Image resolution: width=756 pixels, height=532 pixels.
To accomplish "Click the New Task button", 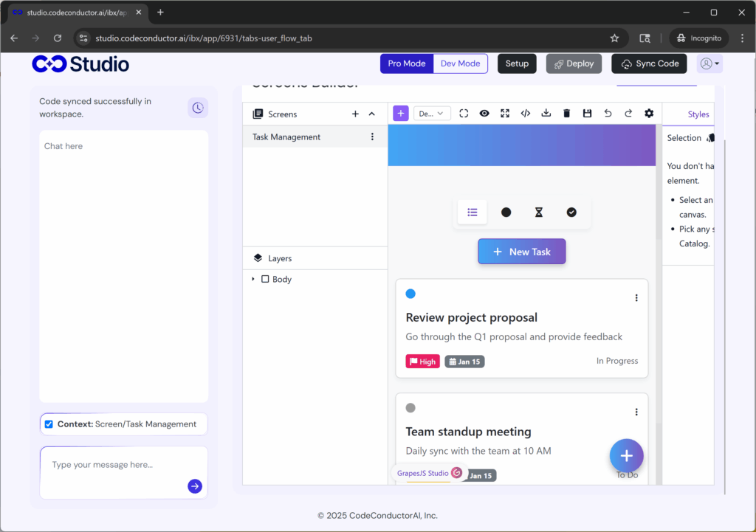I will pos(522,251).
